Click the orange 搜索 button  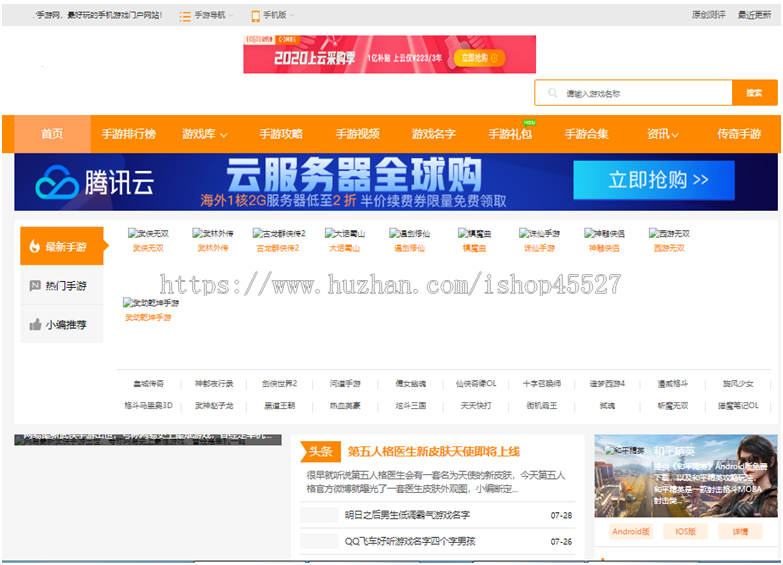755,93
